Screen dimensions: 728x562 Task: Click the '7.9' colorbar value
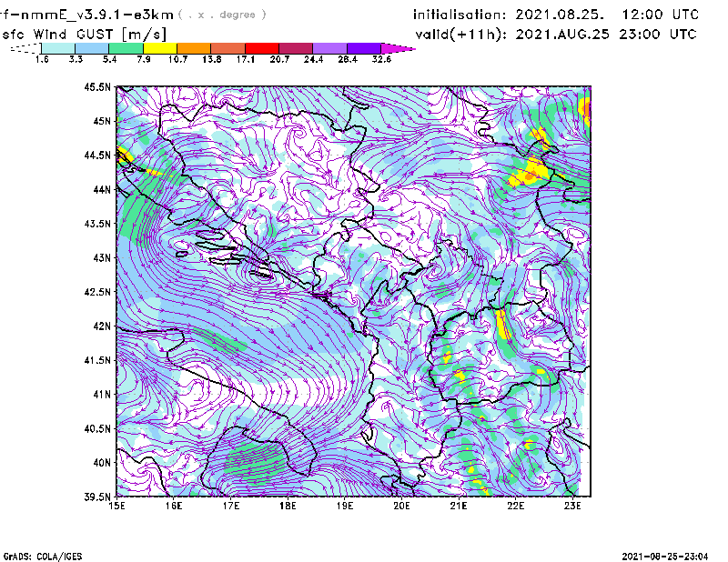click(144, 59)
